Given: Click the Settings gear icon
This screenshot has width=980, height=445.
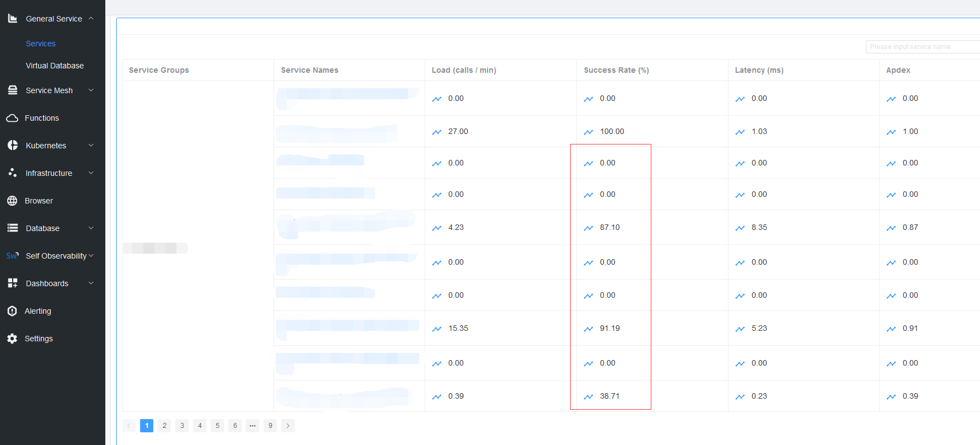Looking at the screenshot, I should coord(12,339).
